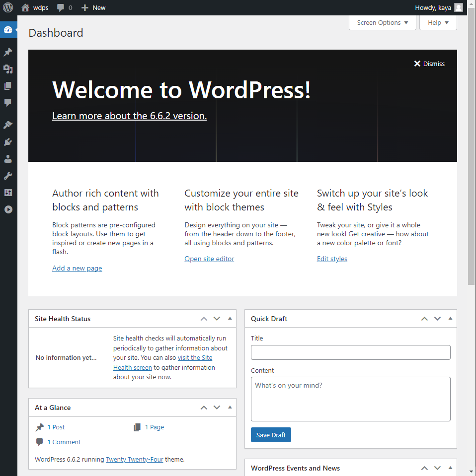The width and height of the screenshot is (476, 476).
Task: Dismiss the Welcome panel
Action: point(429,64)
